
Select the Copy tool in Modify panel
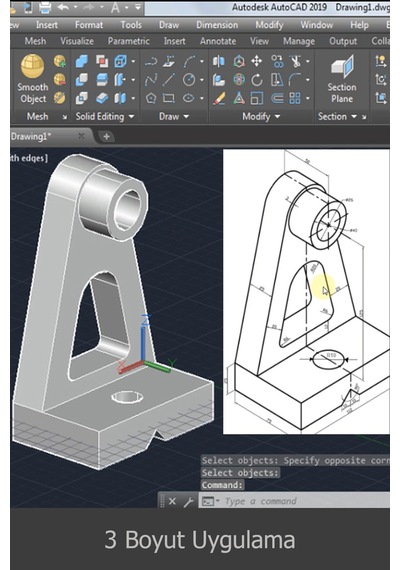(277, 61)
